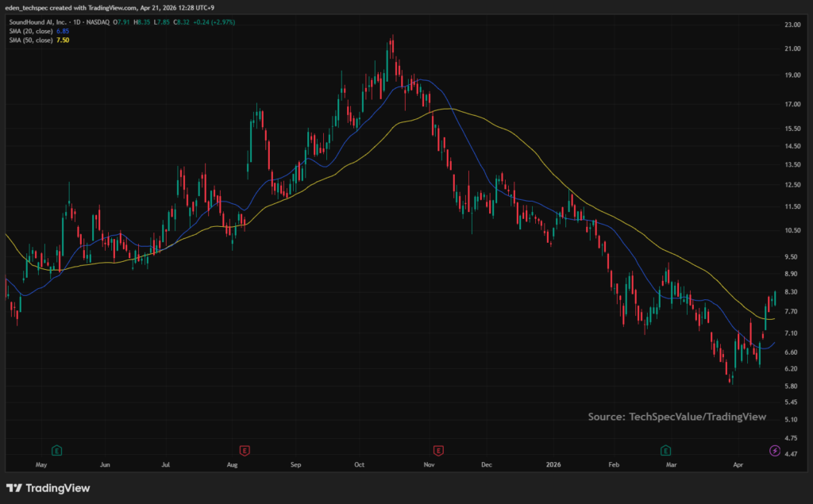This screenshot has width=813, height=504.
Task: Click the green earnings E marker before Mar
Action: click(x=666, y=450)
